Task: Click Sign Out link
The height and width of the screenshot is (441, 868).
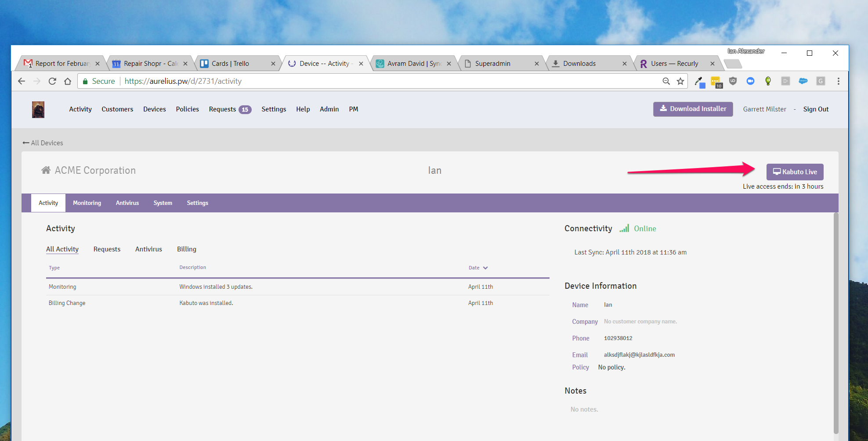Action: pyautogui.click(x=816, y=109)
